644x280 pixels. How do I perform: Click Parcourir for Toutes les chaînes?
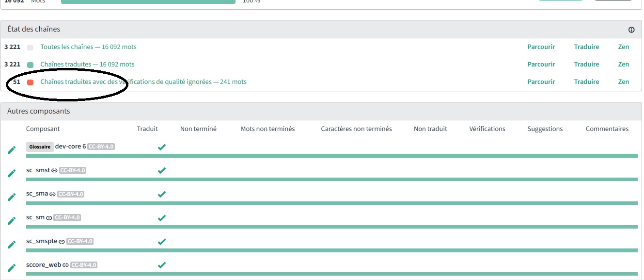click(x=541, y=47)
